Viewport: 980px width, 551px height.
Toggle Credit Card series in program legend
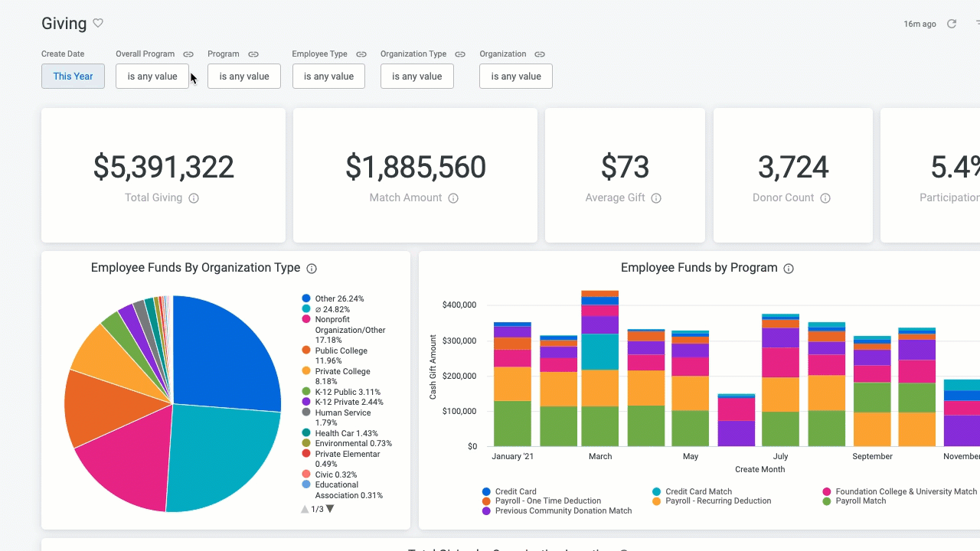pyautogui.click(x=509, y=491)
